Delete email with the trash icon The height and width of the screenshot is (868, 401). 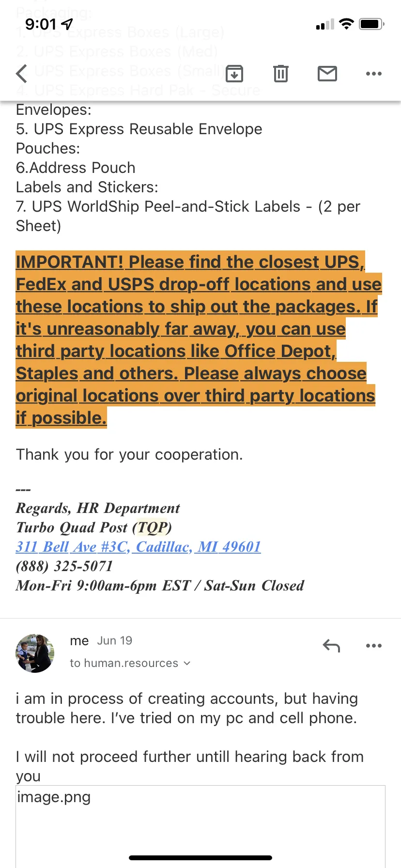pyautogui.click(x=281, y=74)
